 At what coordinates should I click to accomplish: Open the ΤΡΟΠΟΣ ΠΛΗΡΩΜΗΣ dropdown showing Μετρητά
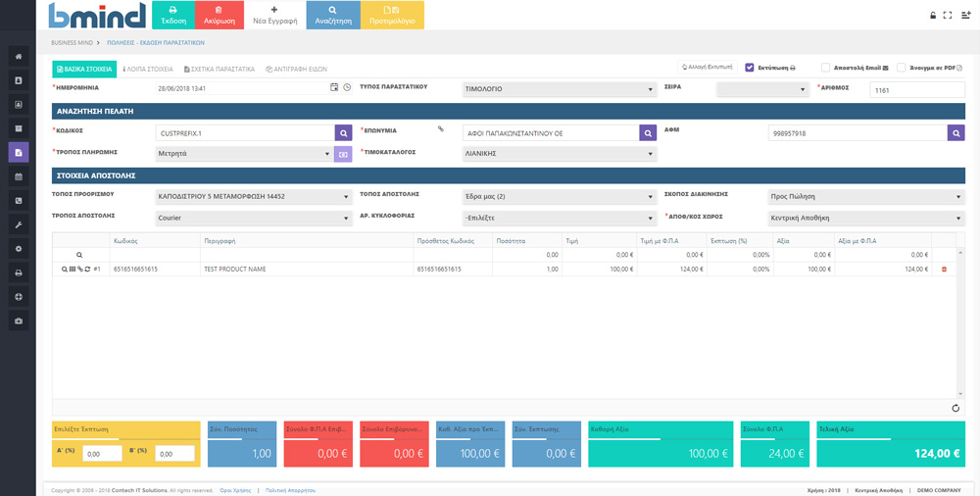244,154
